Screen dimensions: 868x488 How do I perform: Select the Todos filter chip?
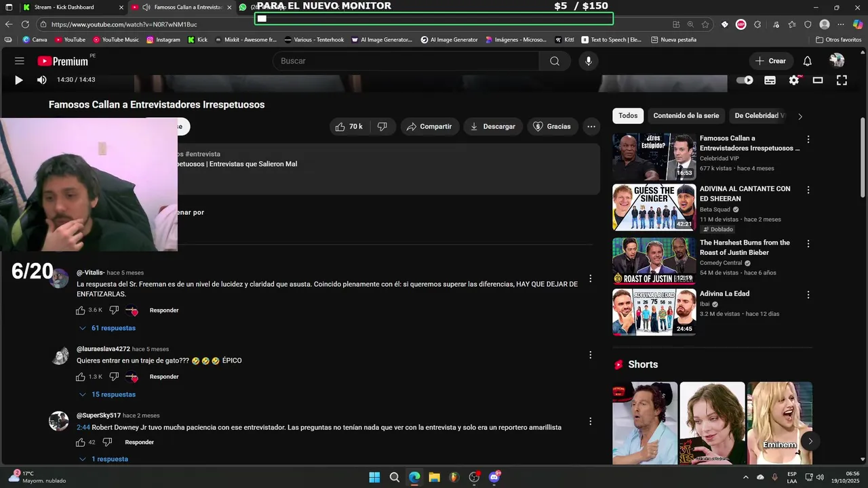628,116
